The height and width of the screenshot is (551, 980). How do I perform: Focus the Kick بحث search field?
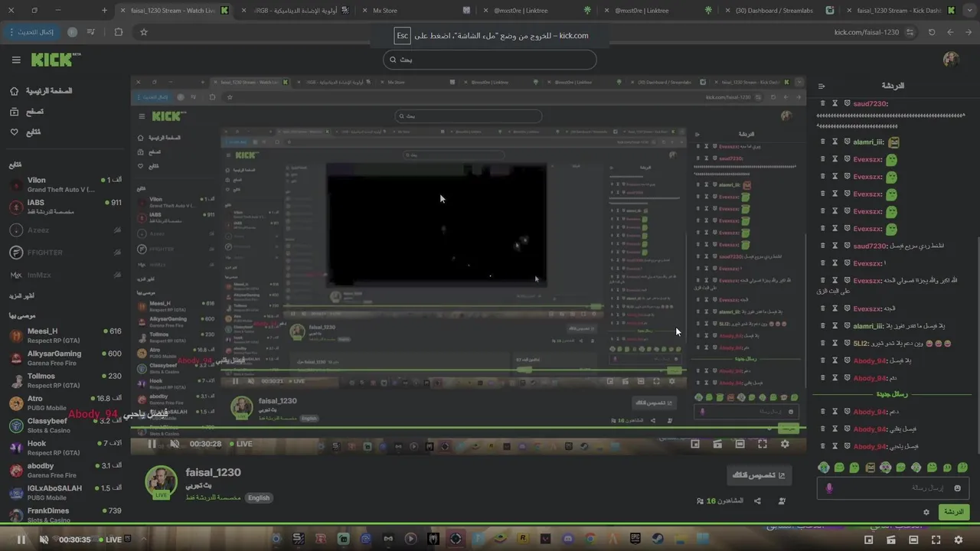tap(489, 60)
